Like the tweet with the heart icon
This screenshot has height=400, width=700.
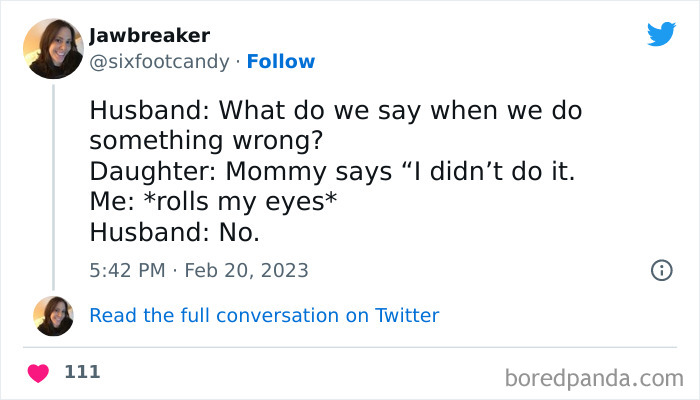click(39, 373)
